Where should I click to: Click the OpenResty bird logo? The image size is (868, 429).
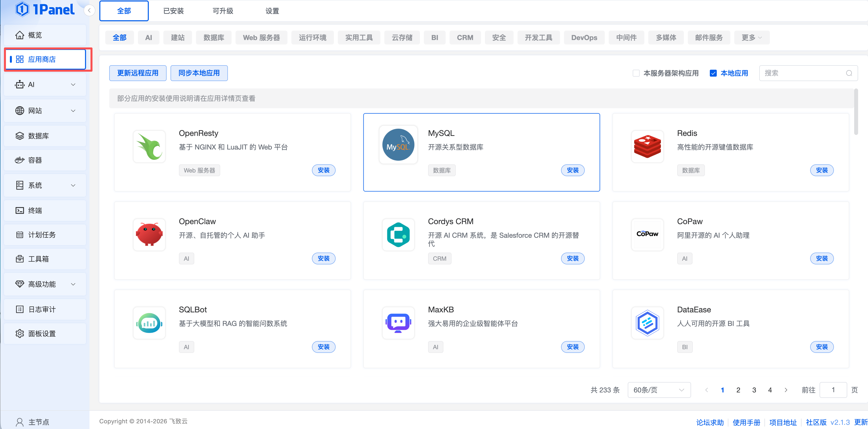point(149,146)
